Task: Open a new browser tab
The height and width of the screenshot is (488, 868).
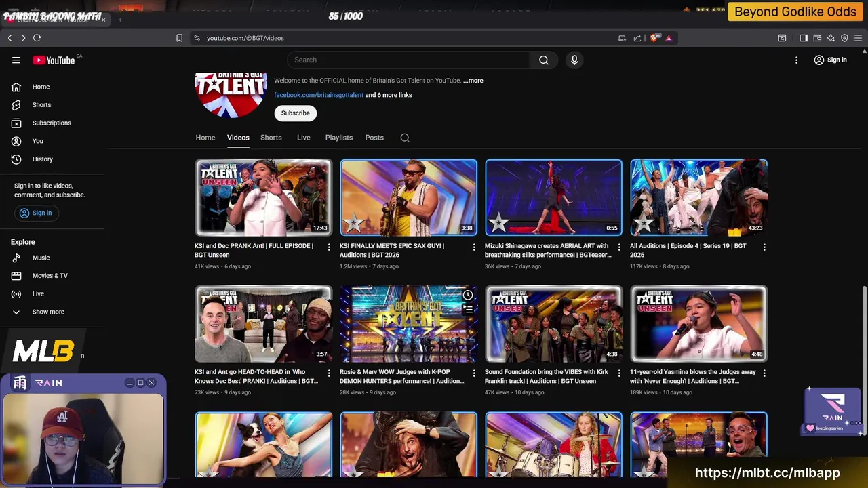Action: (x=120, y=20)
